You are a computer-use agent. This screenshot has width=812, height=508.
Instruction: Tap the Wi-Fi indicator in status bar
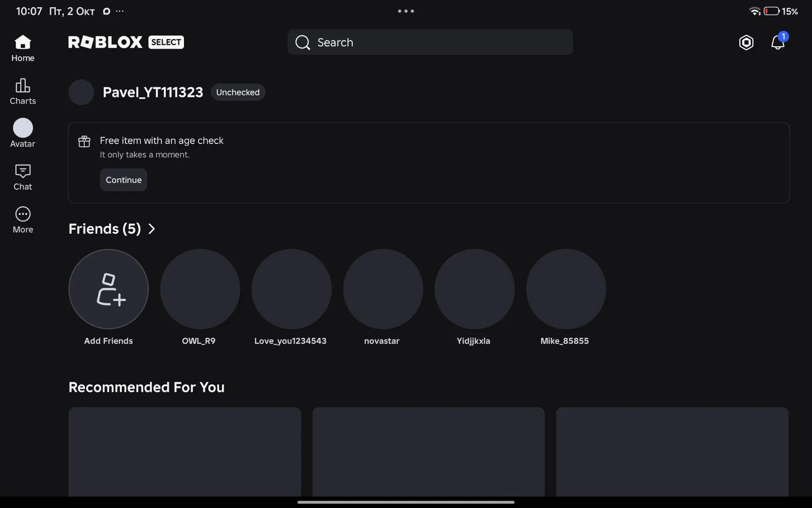click(x=755, y=11)
